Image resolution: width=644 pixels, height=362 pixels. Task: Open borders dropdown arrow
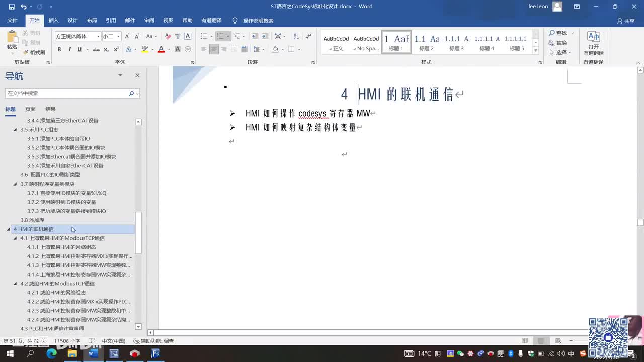[299, 49]
